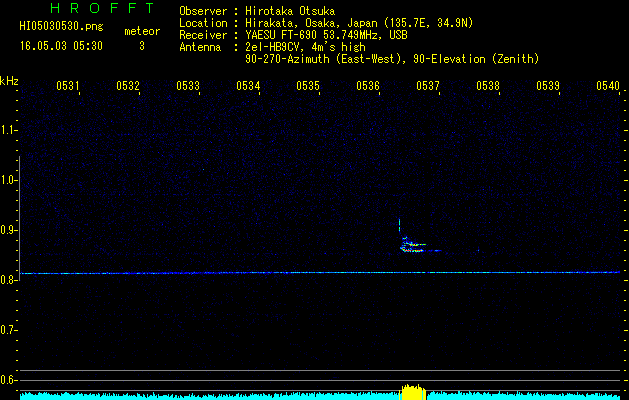Click the 0.6 kHz axis label
629x400 pixels.
click(x=8, y=380)
